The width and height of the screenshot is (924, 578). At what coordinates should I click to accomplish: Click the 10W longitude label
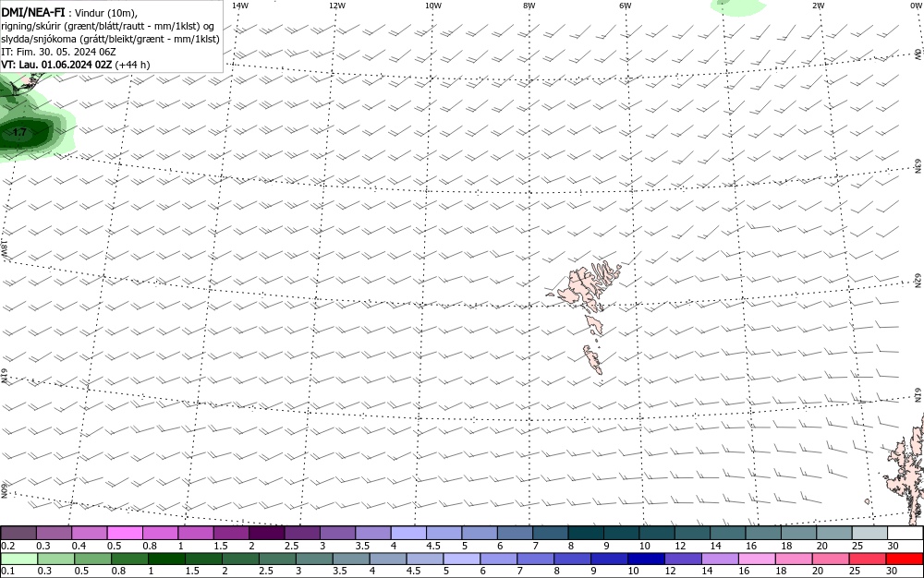tap(433, 6)
